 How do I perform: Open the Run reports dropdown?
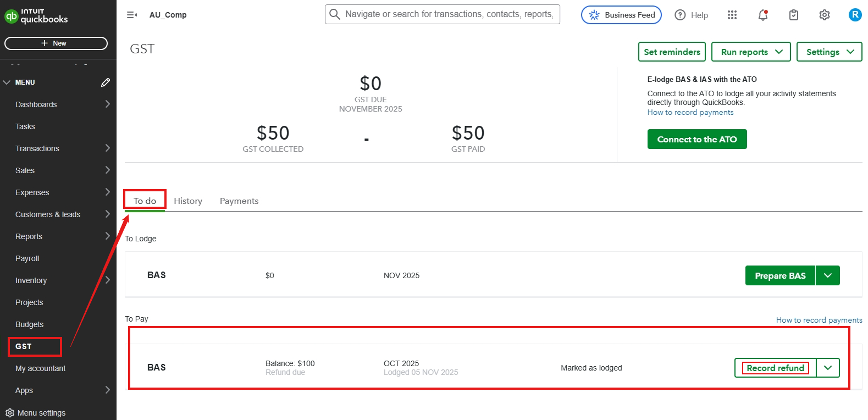751,52
